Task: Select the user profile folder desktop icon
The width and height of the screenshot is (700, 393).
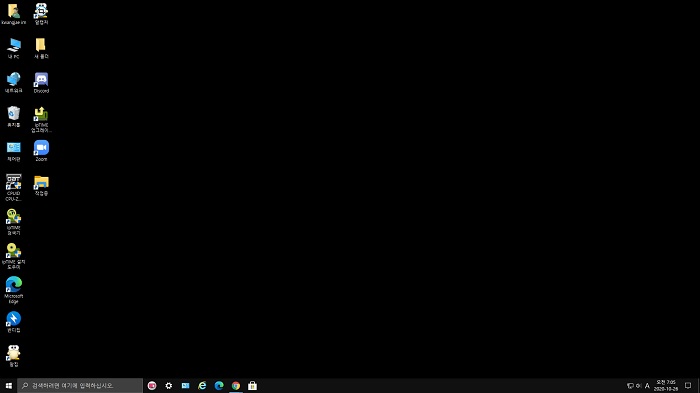Action: [13, 14]
